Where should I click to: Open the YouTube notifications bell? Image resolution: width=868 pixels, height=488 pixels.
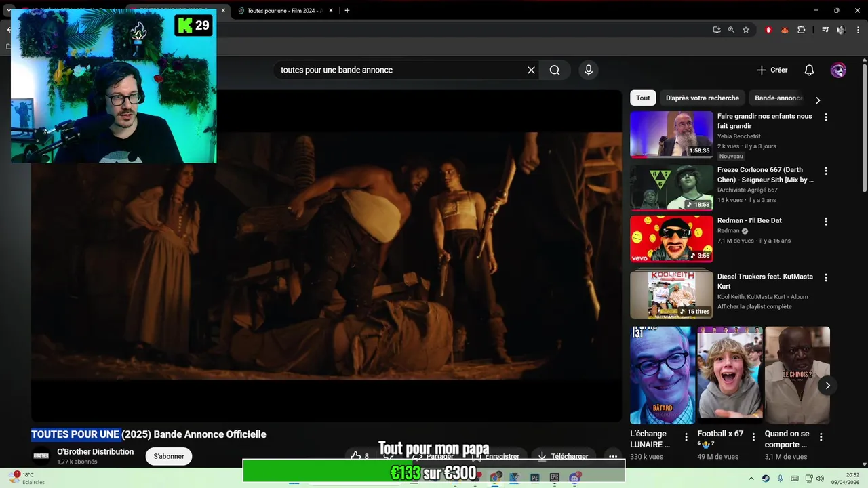809,70
